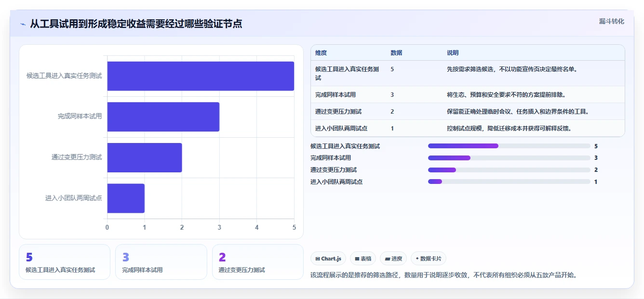Click the title 从工具试用到形成稳定收益需要经过哪些验证节点
Screen dimensions: 644x299
tap(136, 24)
